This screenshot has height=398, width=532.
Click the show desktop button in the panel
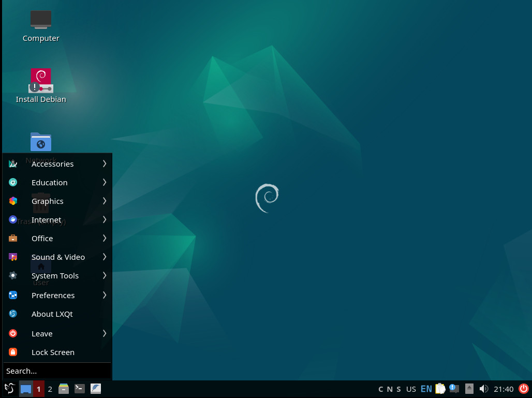(26, 389)
